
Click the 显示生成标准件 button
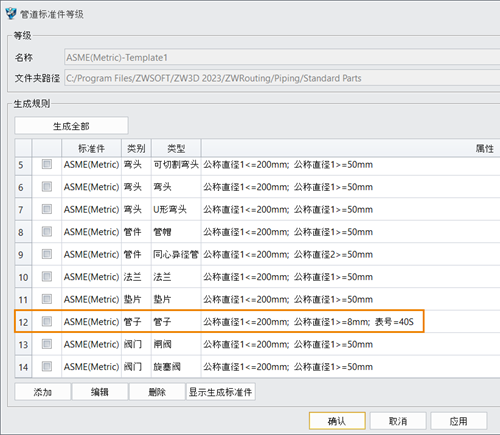coord(220,392)
